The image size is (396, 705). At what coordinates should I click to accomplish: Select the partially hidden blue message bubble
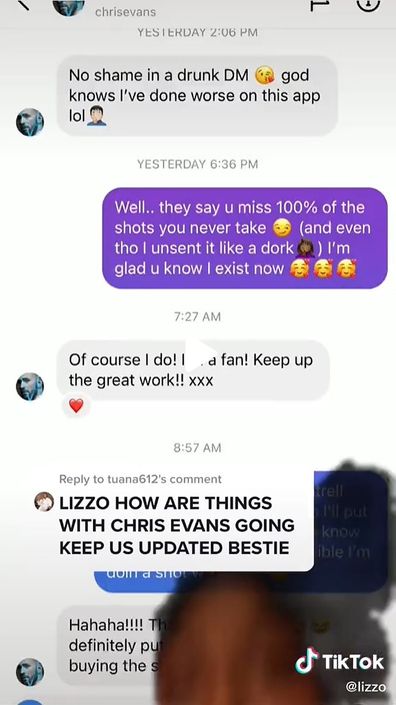(240, 531)
